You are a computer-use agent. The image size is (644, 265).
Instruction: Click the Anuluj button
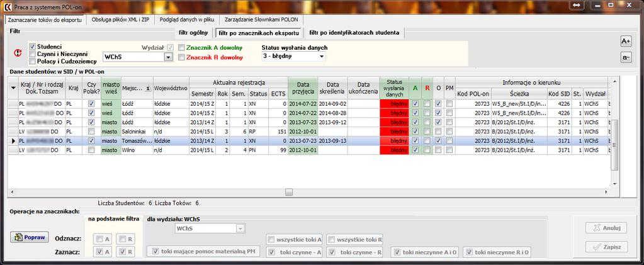(x=607, y=228)
